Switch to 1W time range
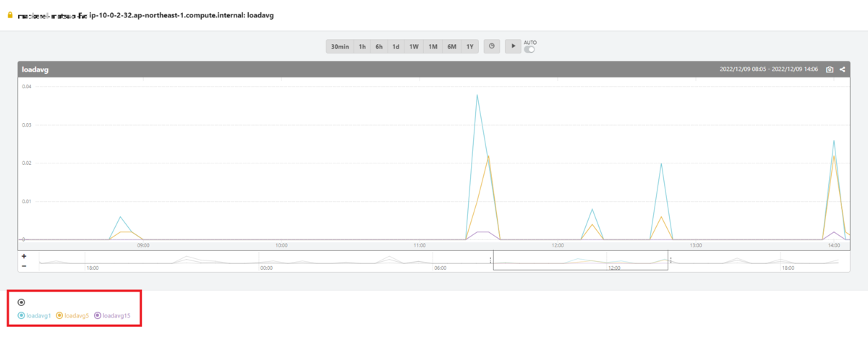This screenshot has width=868, height=353. (414, 46)
